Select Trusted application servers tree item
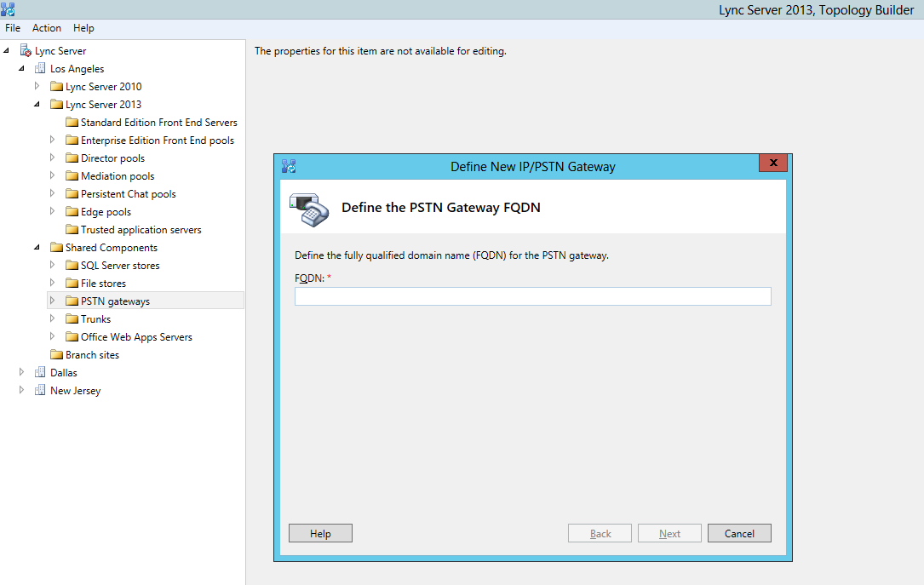Image resolution: width=924 pixels, height=585 pixels. [x=141, y=230]
